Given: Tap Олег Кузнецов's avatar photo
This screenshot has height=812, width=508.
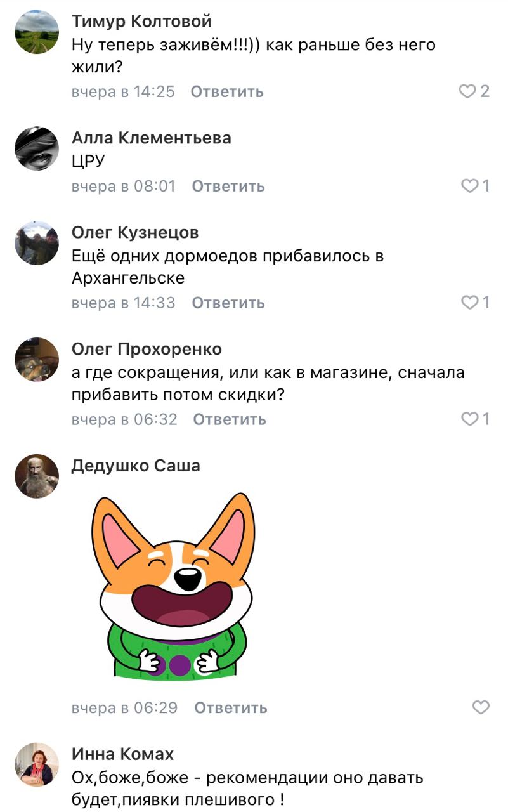Looking at the screenshot, I should tap(37, 243).
